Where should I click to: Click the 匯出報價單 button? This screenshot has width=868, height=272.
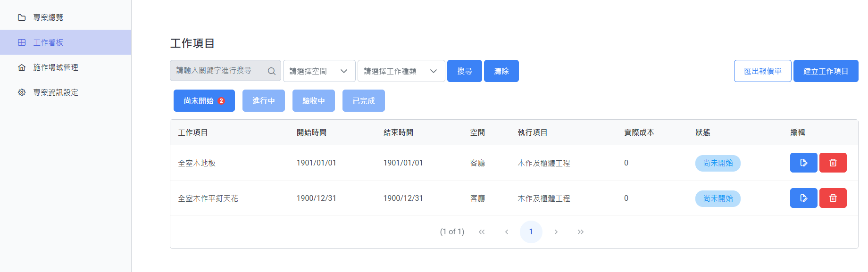[x=762, y=71]
